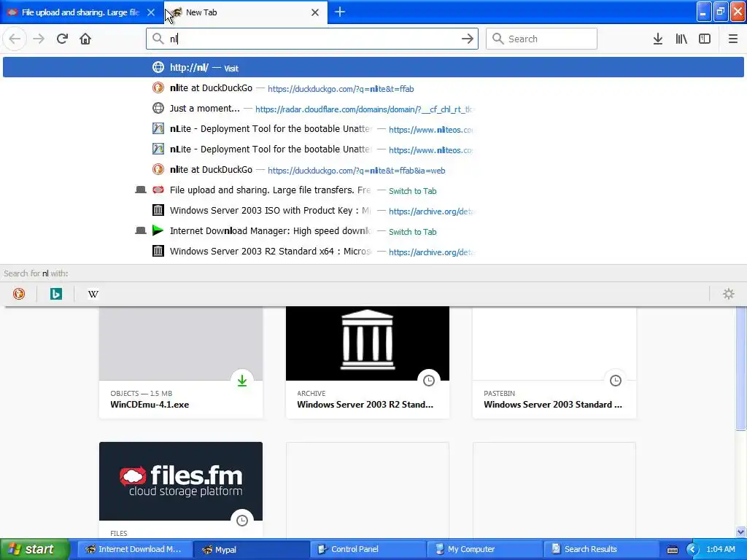
Task: Click the green download icon on WinCDEmu tile
Action: click(x=242, y=381)
